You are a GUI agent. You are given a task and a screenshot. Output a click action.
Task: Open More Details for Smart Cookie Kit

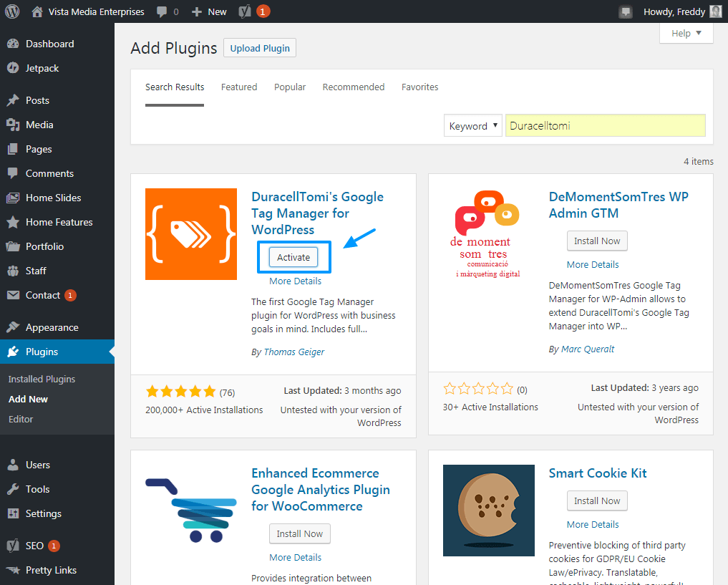click(x=593, y=525)
